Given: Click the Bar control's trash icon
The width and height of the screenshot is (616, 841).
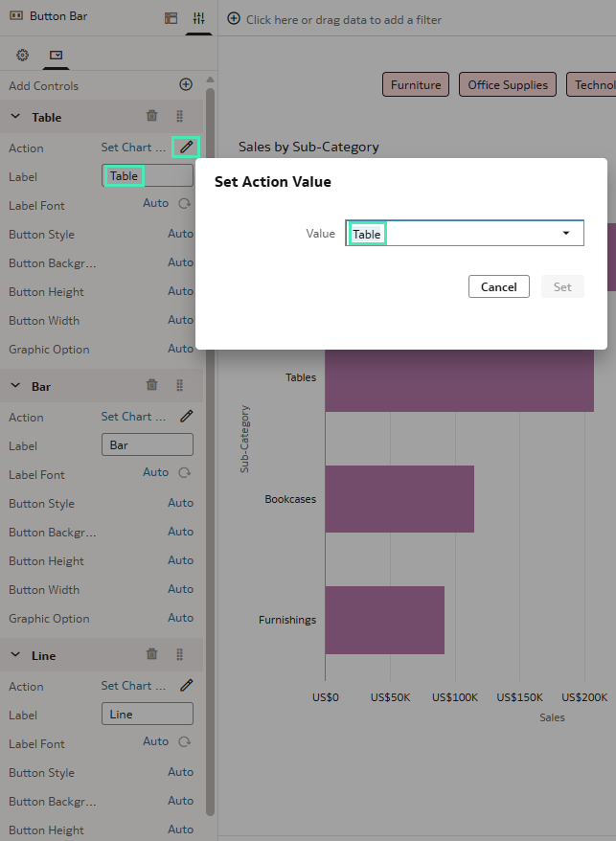Looking at the screenshot, I should click(x=151, y=386).
